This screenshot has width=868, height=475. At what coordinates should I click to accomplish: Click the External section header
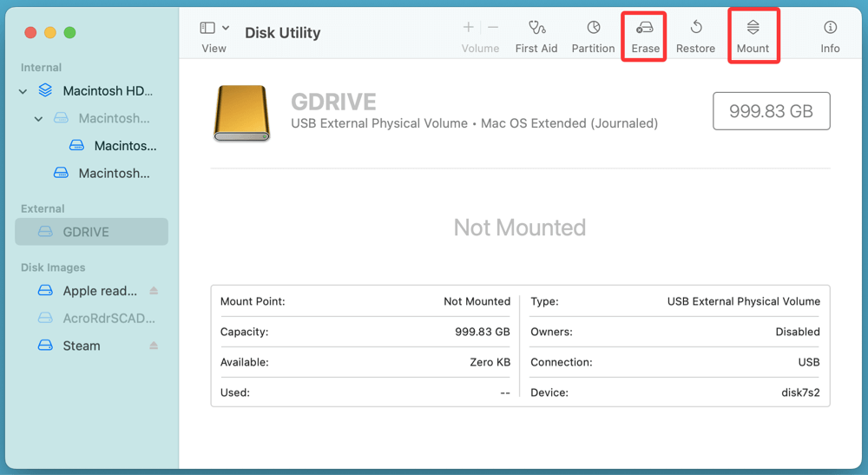pos(43,208)
